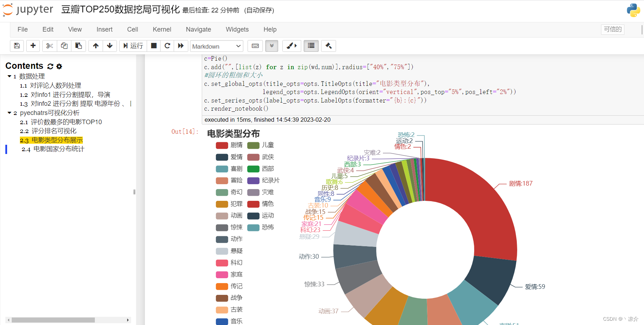Image resolution: width=644 pixels, height=325 pixels.
Task: Click the 剧情:187 chart label
Action: click(x=520, y=183)
